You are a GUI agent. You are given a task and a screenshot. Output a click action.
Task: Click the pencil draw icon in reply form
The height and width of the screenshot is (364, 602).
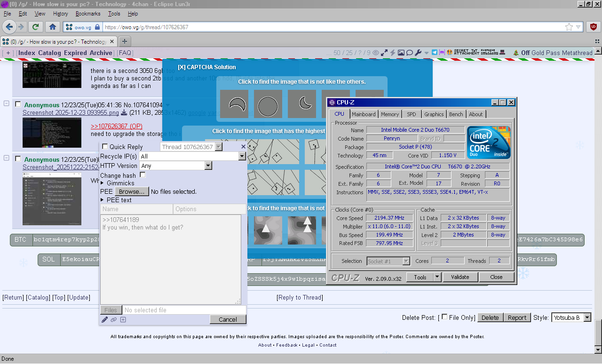(105, 320)
